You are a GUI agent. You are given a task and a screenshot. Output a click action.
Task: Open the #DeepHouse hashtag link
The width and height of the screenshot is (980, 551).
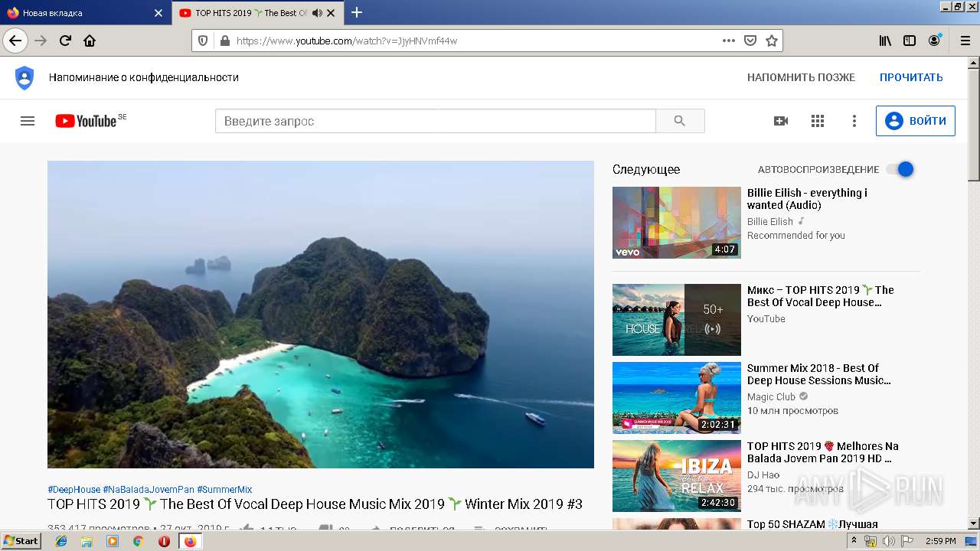tap(73, 489)
